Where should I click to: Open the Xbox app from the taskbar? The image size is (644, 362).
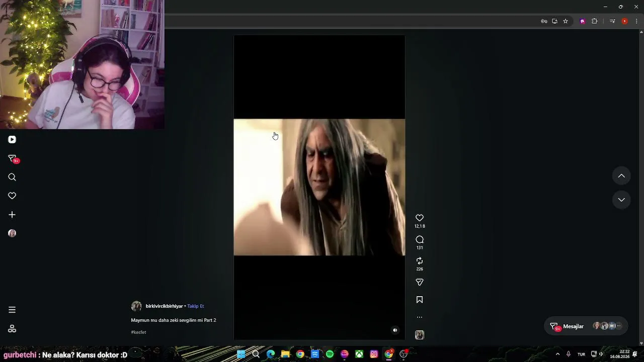(x=359, y=354)
